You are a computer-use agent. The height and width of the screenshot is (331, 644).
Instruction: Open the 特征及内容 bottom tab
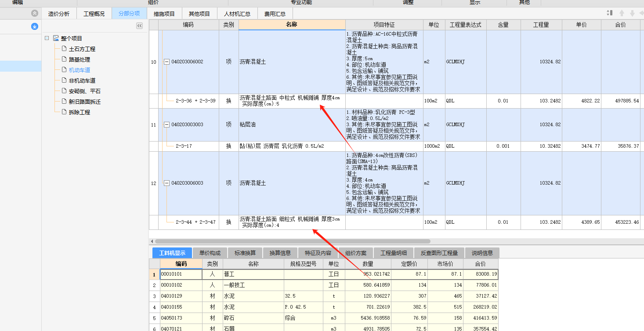[318, 253]
